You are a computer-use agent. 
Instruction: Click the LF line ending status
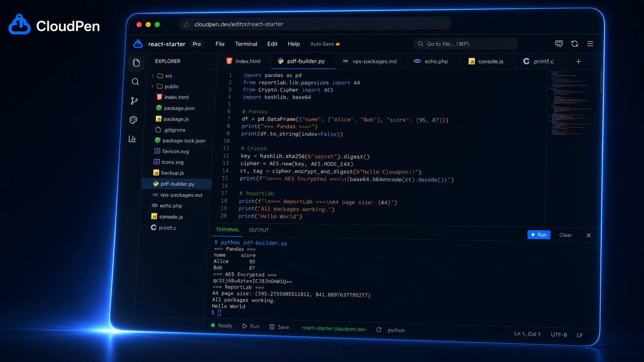click(x=580, y=335)
